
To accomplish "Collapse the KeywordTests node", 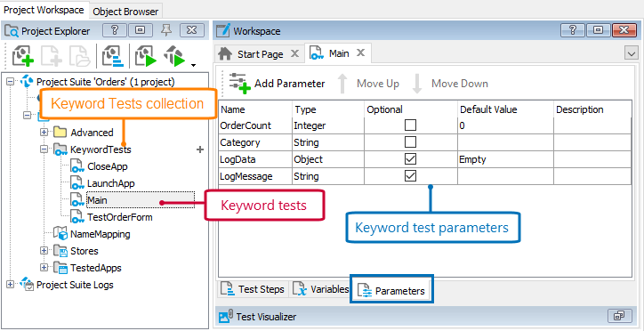I will point(44,149).
